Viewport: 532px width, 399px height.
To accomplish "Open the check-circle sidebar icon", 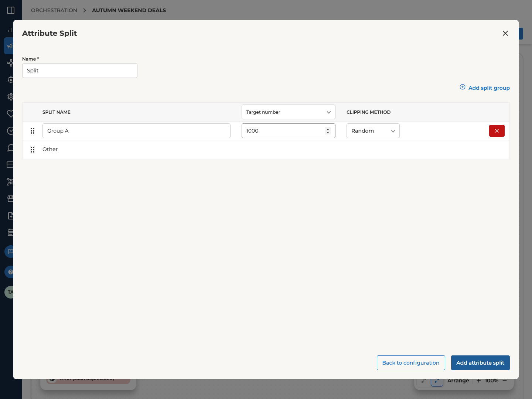I will [10, 131].
